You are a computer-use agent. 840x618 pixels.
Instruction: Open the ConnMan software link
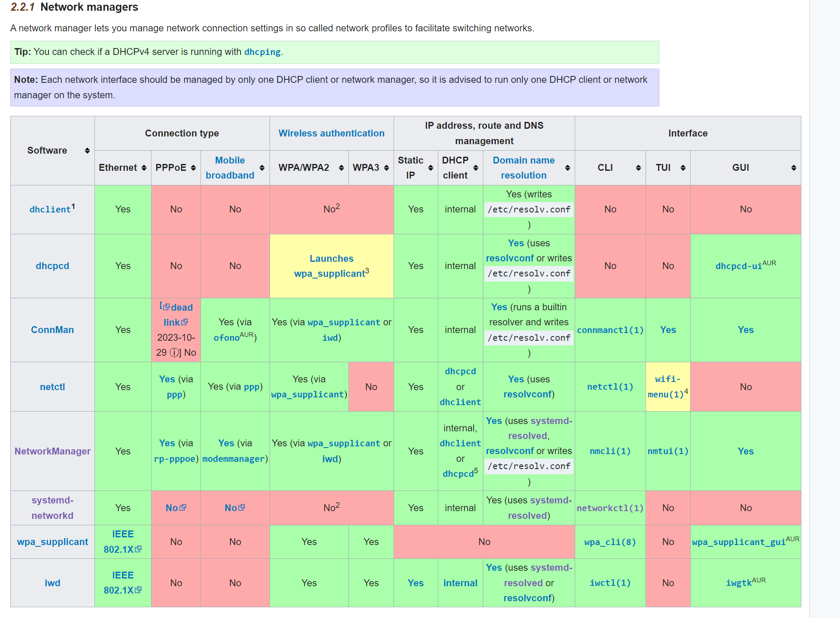[x=52, y=330]
